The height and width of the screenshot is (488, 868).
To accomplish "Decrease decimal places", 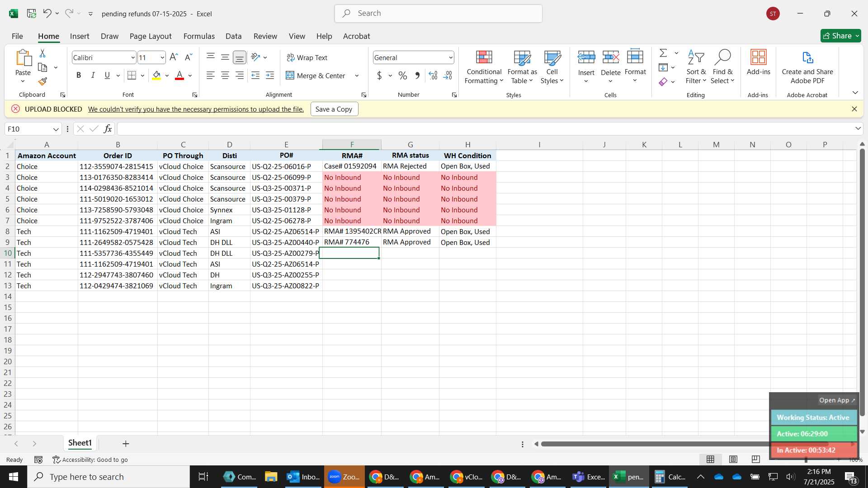I will coord(448,75).
